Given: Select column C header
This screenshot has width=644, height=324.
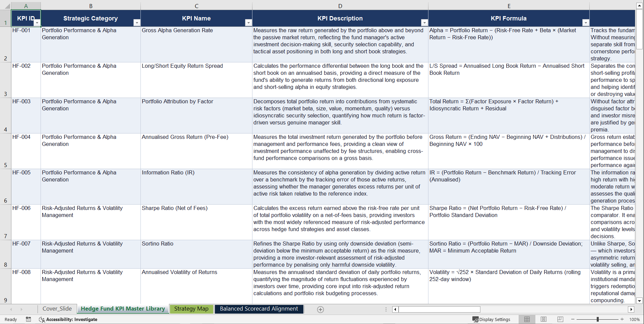Looking at the screenshot, I should click(x=196, y=6).
